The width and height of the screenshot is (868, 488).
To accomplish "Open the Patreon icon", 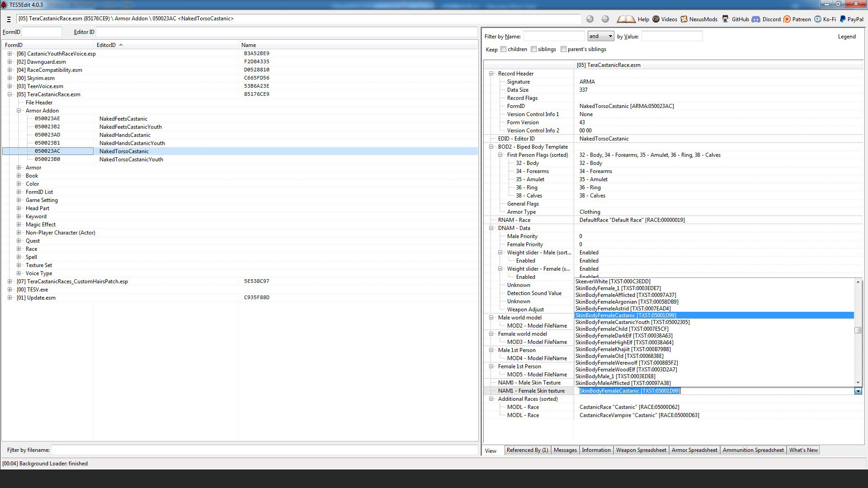I will tap(787, 19).
